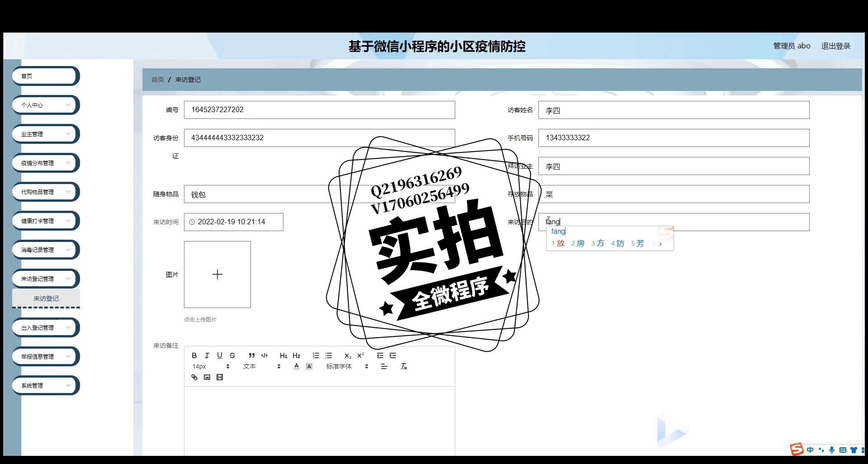Expand the 业主管理 sidebar menu

pos(46,134)
